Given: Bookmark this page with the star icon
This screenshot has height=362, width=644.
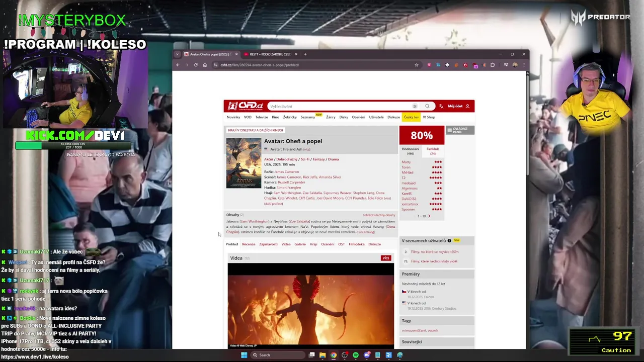Looking at the screenshot, I should pyautogui.click(x=416, y=65).
